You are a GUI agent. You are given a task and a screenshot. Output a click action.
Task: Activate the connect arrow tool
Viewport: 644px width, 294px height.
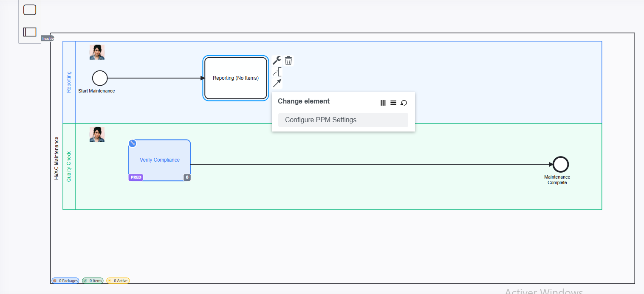[x=277, y=83]
